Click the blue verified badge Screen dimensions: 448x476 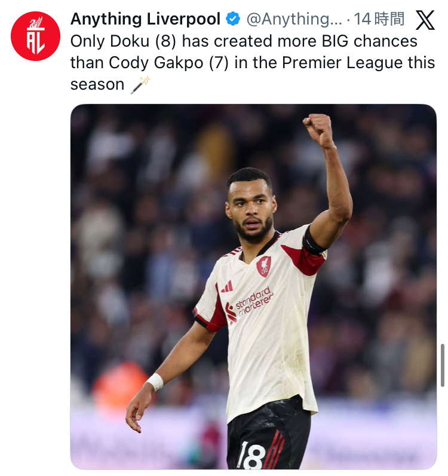[233, 20]
